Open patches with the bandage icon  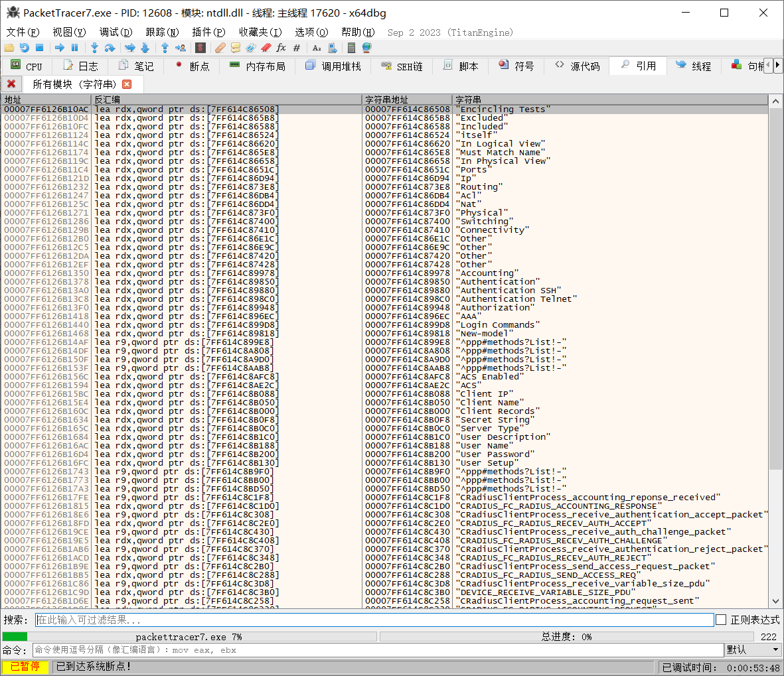click(x=220, y=48)
